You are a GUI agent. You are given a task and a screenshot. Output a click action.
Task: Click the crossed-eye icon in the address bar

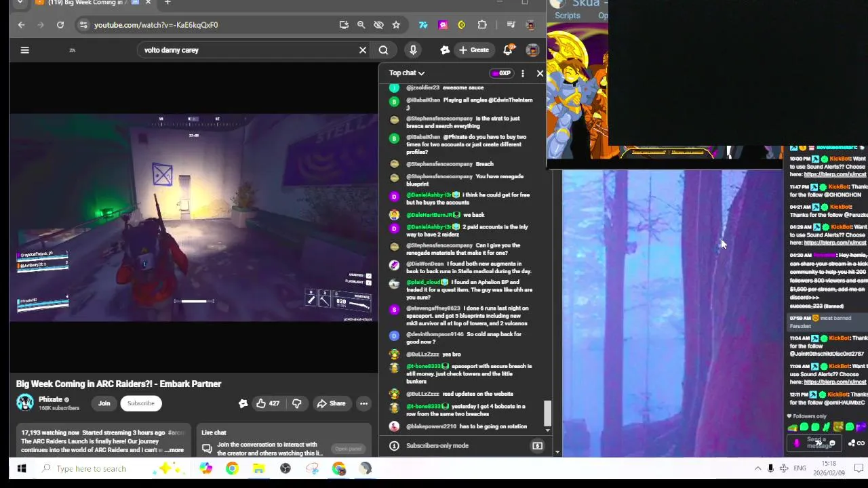[x=378, y=25]
